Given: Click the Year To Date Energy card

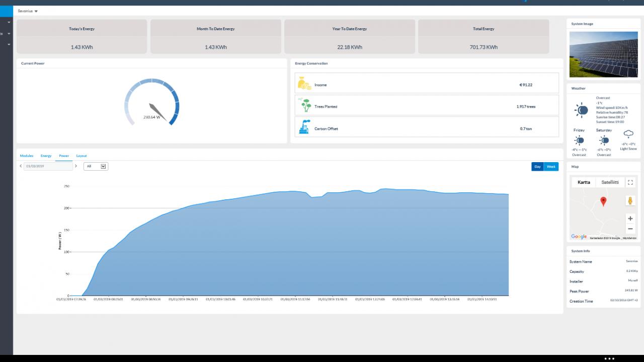Looking at the screenshot, I should [x=350, y=37].
